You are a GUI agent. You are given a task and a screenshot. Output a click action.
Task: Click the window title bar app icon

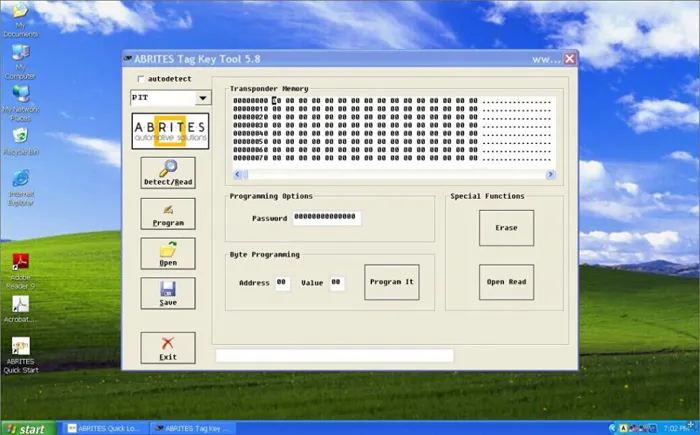coord(128,59)
